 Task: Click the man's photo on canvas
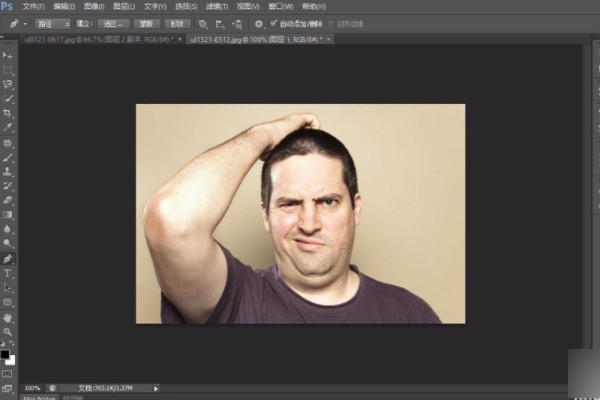point(301,214)
